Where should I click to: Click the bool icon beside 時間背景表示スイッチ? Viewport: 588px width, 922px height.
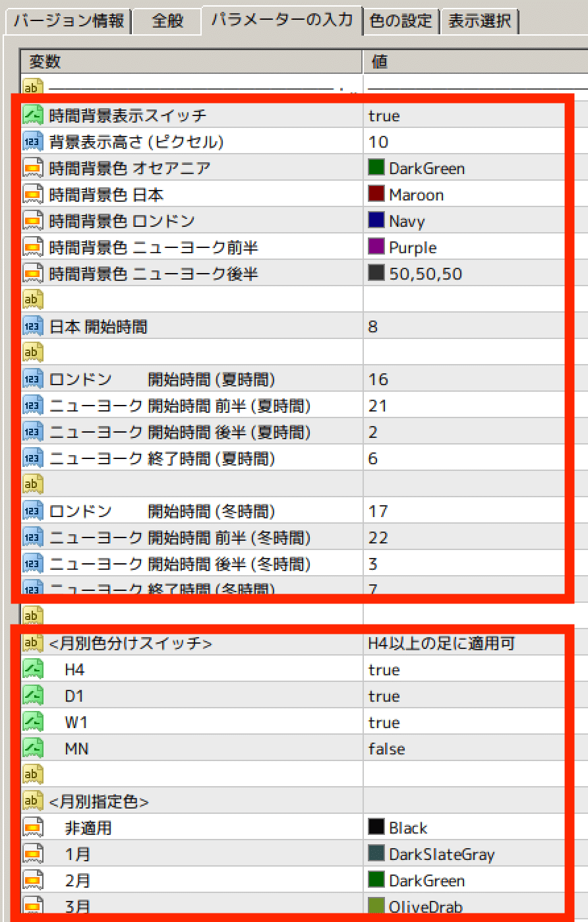33,115
